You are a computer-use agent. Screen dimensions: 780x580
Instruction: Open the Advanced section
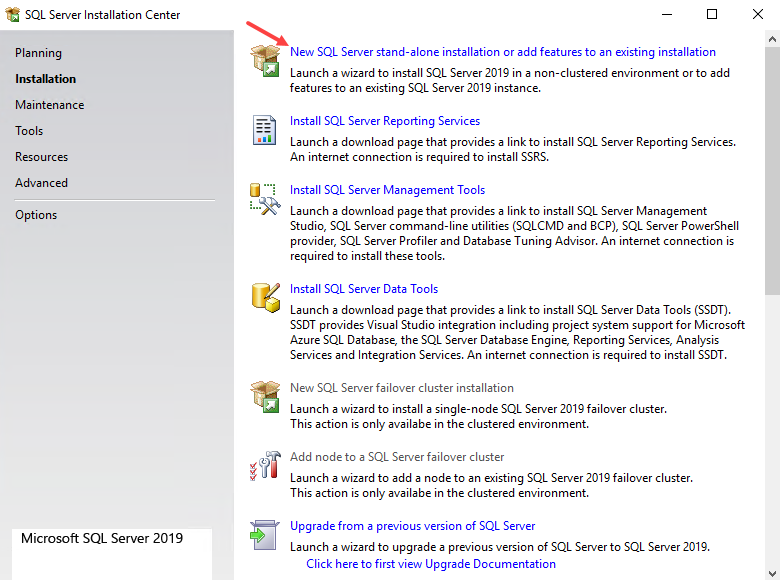41,183
